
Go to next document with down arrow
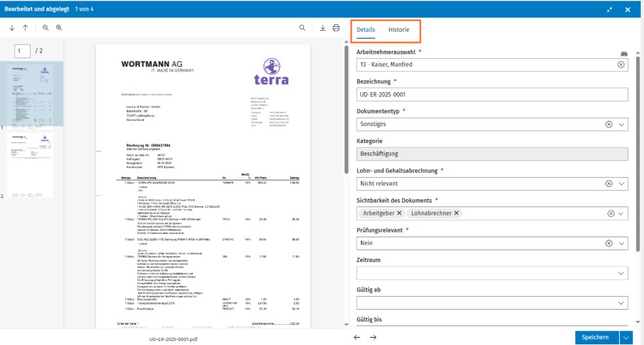coord(12,28)
